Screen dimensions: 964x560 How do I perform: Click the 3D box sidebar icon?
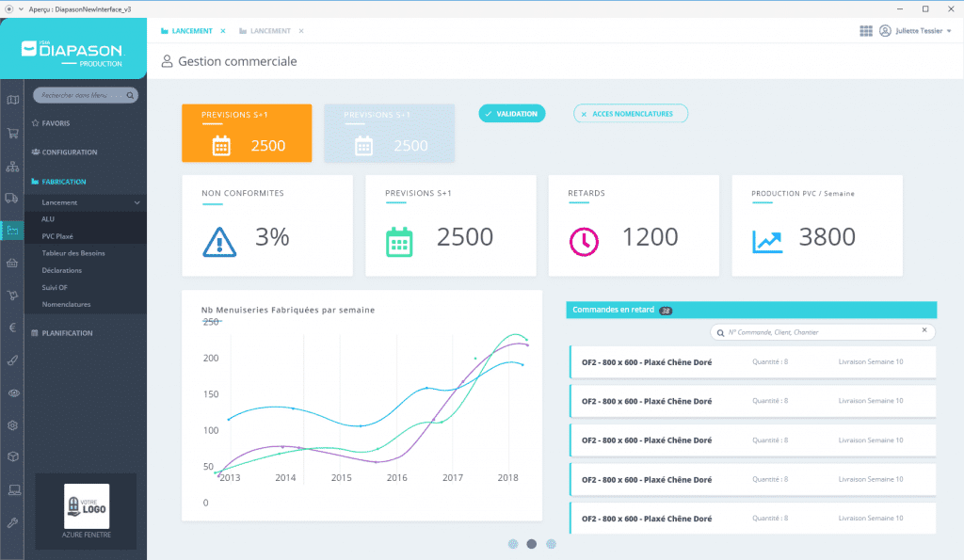[12, 456]
